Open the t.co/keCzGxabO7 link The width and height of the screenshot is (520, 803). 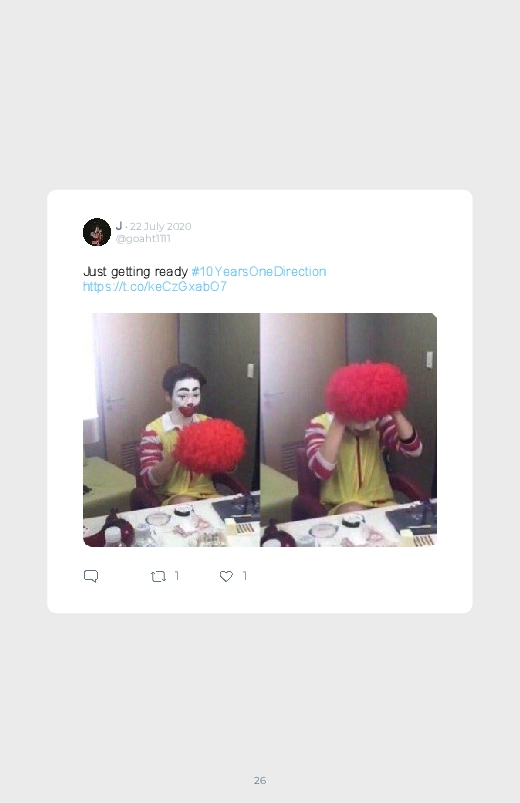click(155, 286)
